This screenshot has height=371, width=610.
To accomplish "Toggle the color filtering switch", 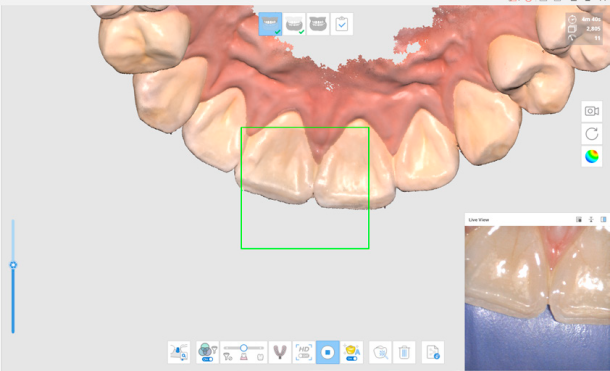I will 207,352.
